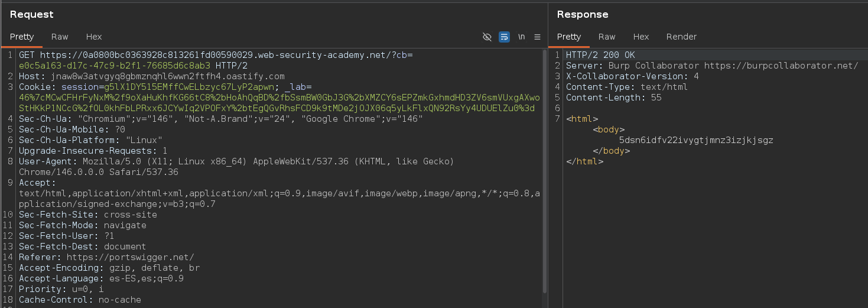
Task: Open the Request editor hamburger options menu
Action: click(x=537, y=37)
